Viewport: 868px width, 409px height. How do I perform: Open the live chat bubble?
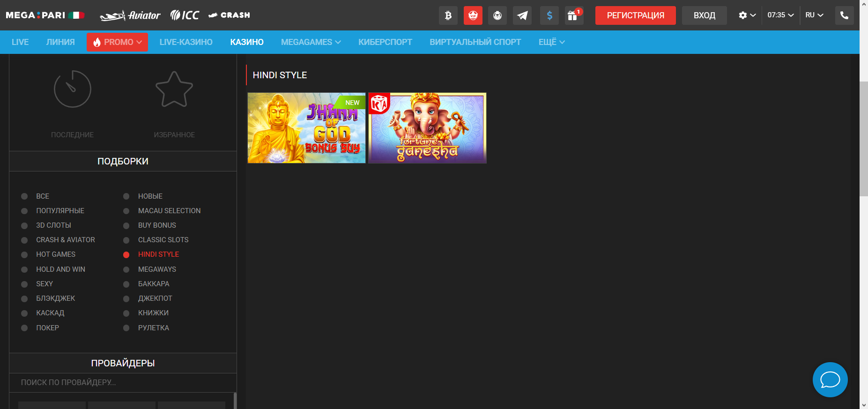(830, 379)
